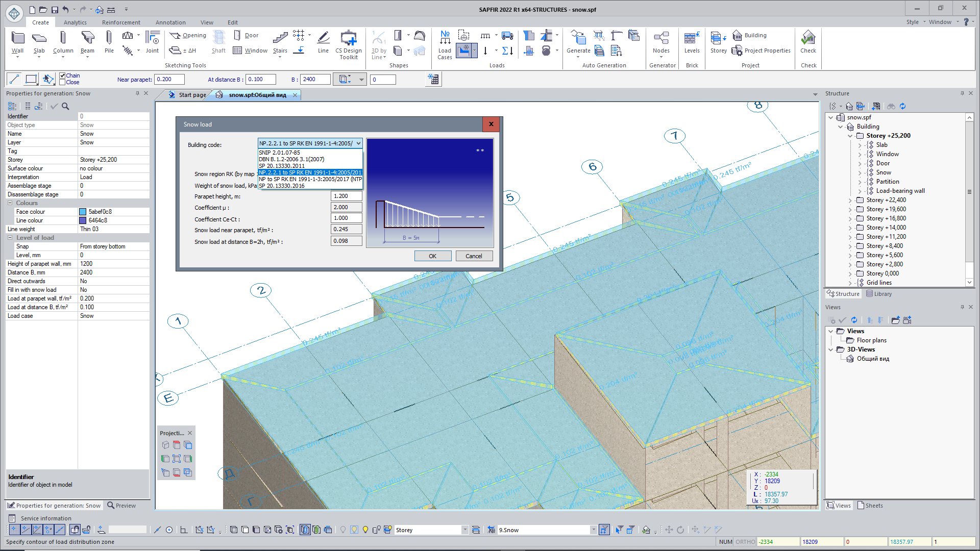Click the Levels icon in ribbon
The image size is (980, 551).
(692, 38)
